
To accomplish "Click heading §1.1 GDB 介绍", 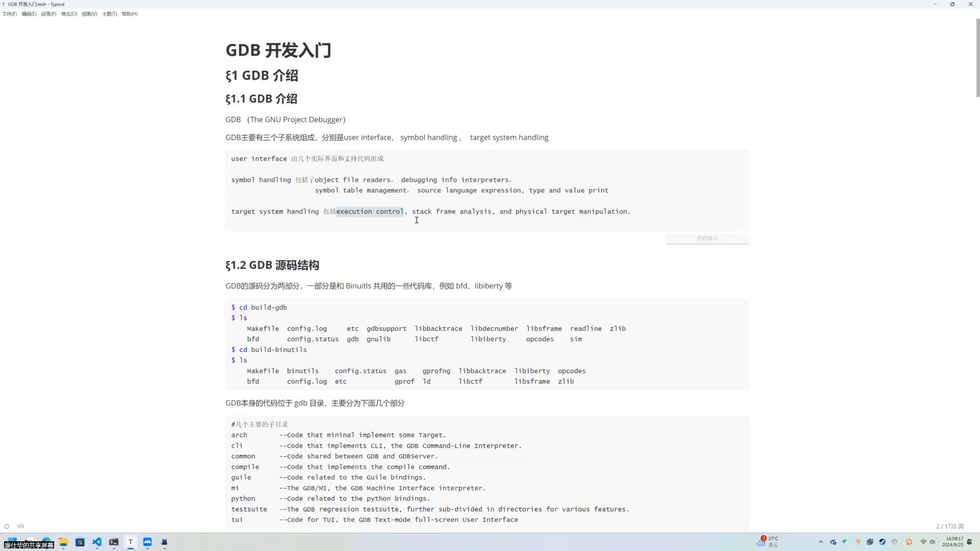I will tap(261, 98).
